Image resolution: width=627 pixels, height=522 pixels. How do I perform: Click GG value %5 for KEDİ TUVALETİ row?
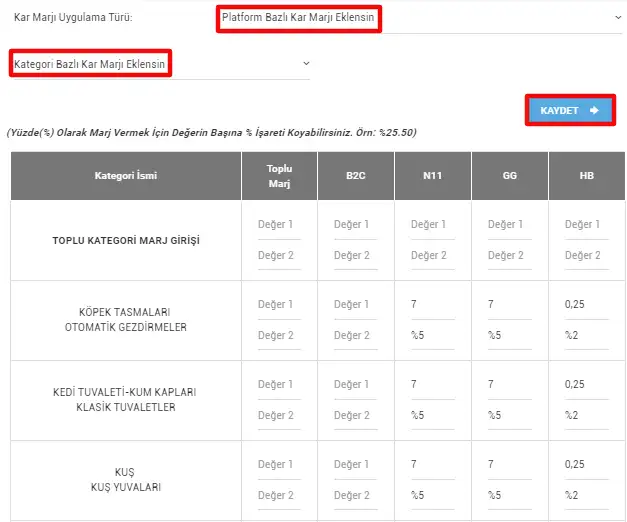tap(510, 416)
